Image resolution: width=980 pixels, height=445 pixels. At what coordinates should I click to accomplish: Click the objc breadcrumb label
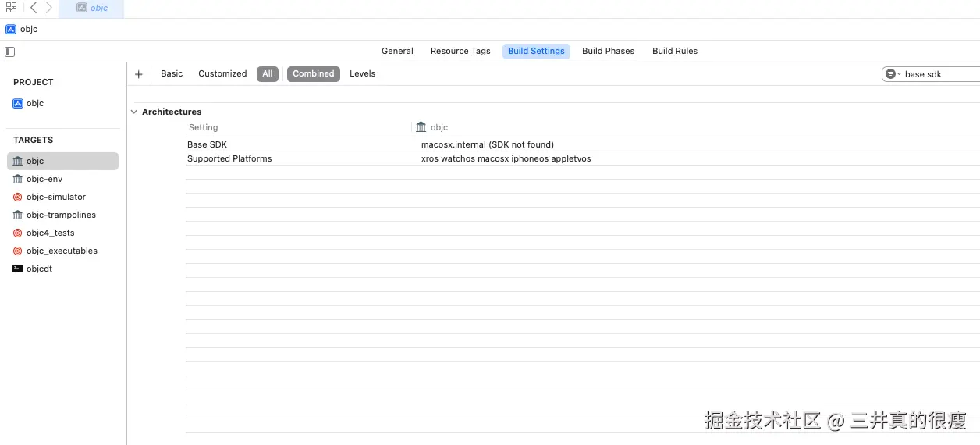[x=29, y=30]
